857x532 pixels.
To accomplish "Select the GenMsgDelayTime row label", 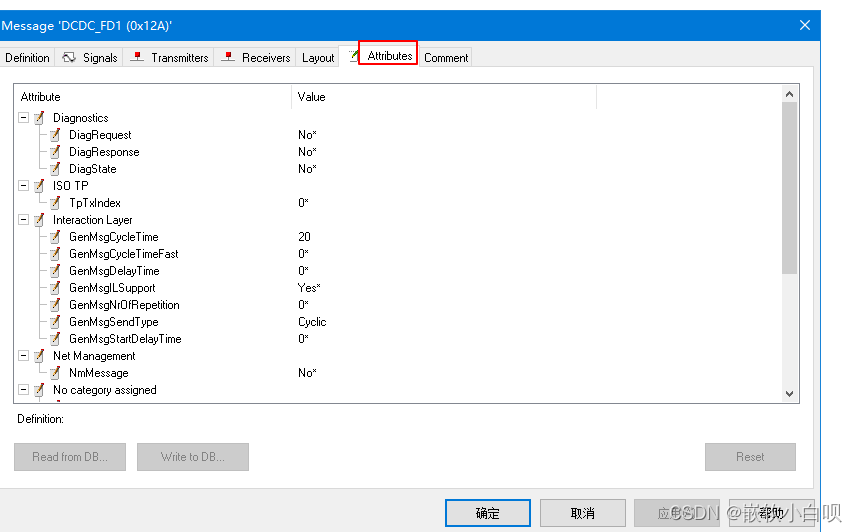I will click(x=114, y=271).
